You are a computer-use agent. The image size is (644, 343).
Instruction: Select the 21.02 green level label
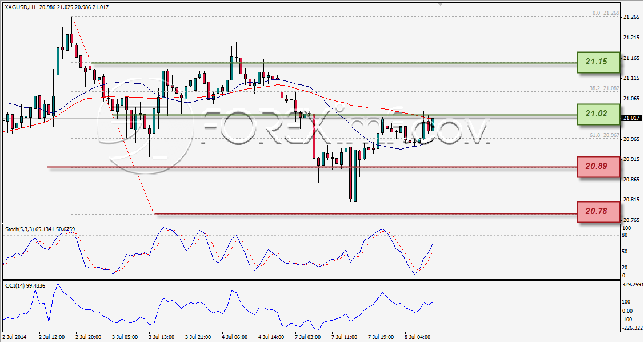(x=598, y=114)
